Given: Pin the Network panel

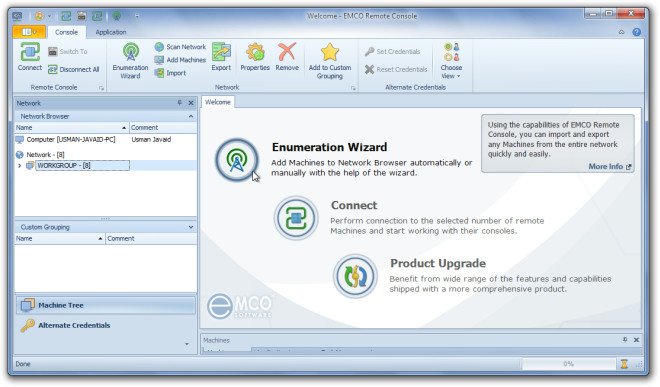Looking at the screenshot, I should (x=180, y=103).
